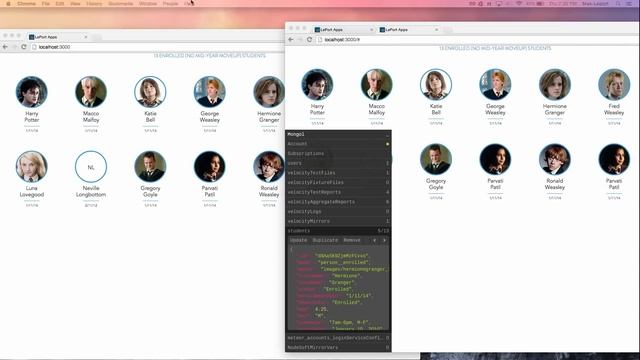
Task: Expand the velocityTestFiles collection
Action: pyautogui.click(x=338, y=173)
